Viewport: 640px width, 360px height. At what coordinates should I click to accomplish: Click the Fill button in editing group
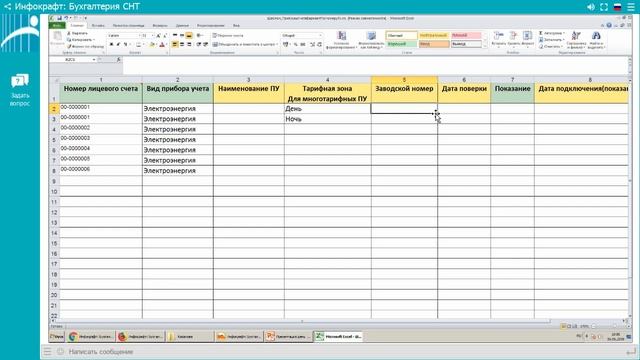551,40
